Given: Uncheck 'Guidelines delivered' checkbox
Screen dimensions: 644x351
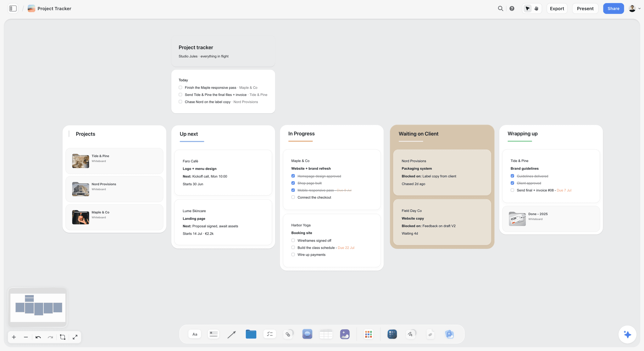Looking at the screenshot, I should [x=512, y=176].
